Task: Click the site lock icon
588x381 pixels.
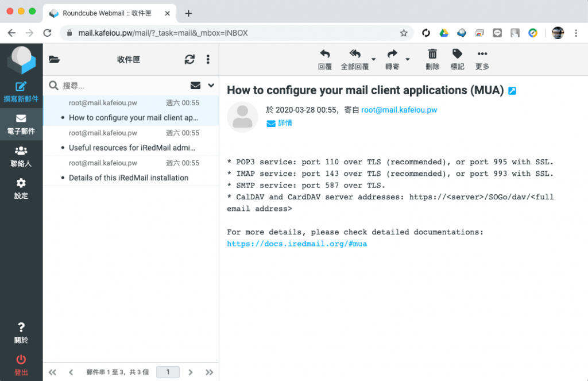Action: pos(69,33)
